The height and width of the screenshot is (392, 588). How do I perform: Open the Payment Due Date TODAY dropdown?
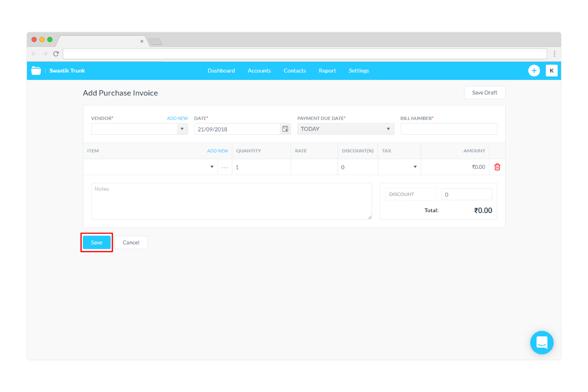pyautogui.click(x=345, y=129)
